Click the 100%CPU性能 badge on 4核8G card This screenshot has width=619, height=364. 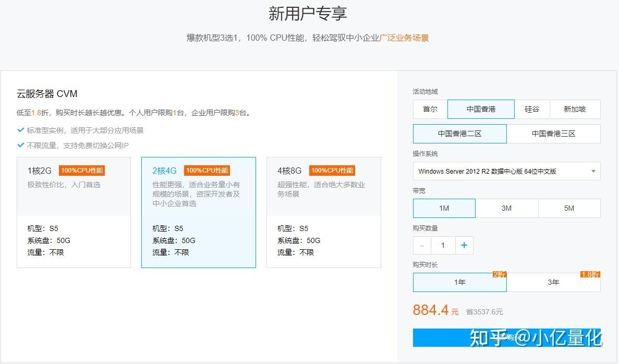(x=332, y=170)
